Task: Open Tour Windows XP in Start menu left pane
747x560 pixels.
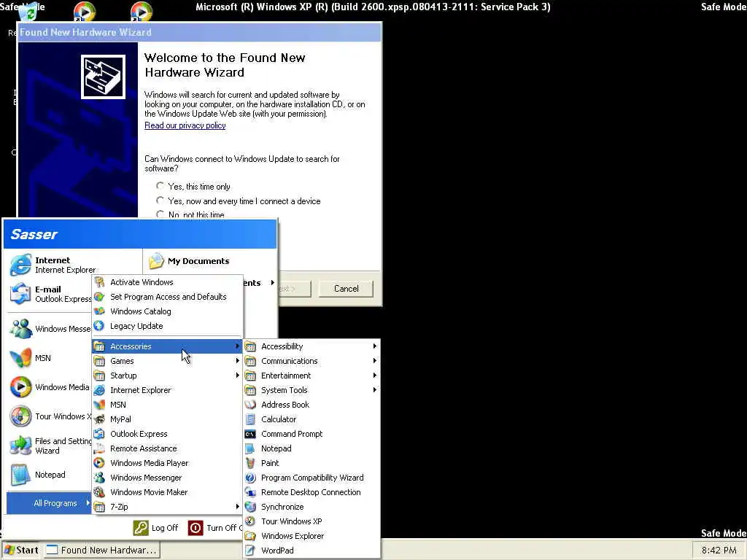Action: [x=50, y=416]
